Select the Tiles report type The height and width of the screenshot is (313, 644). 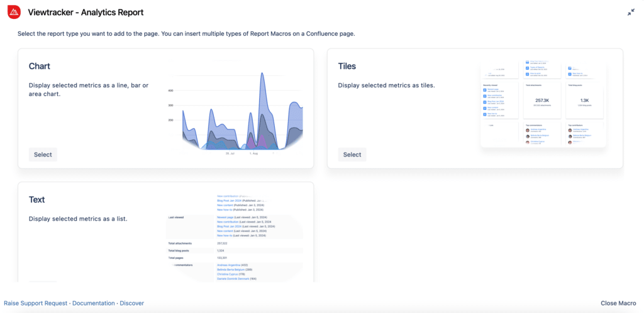click(x=352, y=155)
